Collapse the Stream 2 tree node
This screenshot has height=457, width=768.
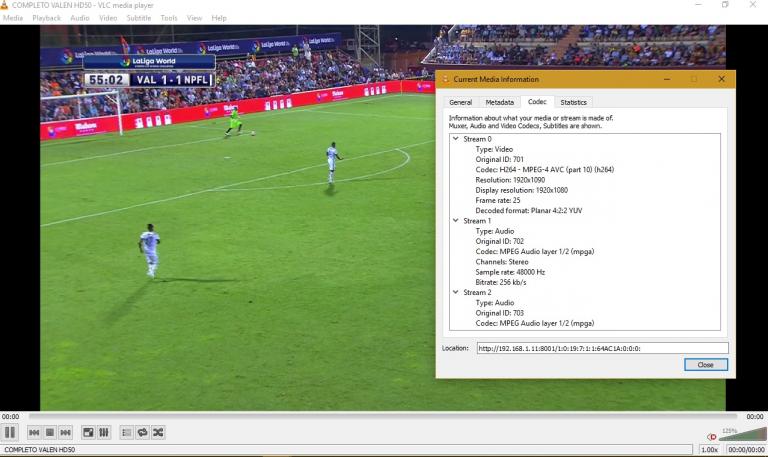point(456,292)
